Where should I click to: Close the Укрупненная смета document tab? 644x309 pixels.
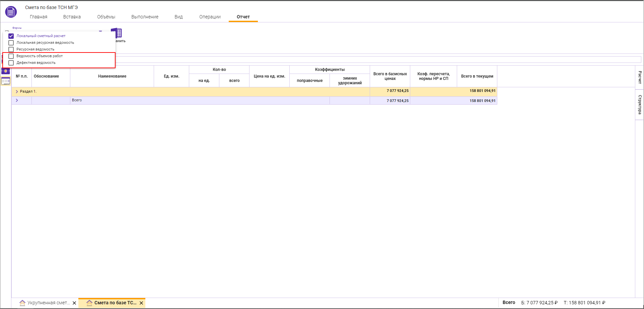click(74, 303)
